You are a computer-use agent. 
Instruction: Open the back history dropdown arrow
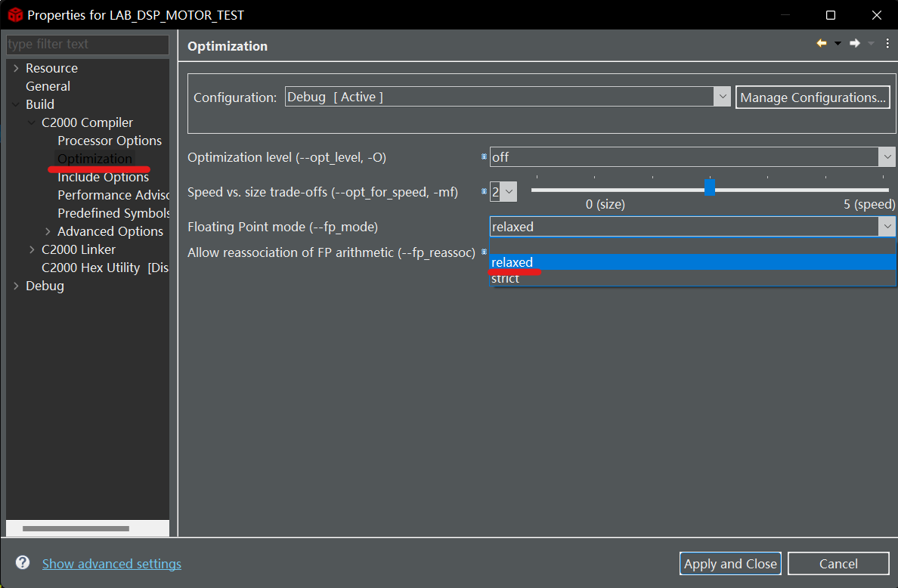tap(838, 44)
